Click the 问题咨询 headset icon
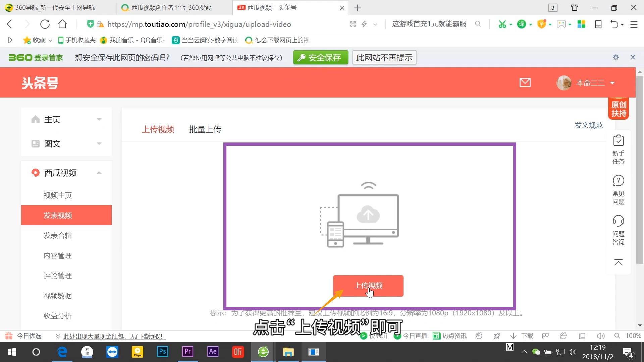The width and height of the screenshot is (644, 362). click(x=618, y=221)
